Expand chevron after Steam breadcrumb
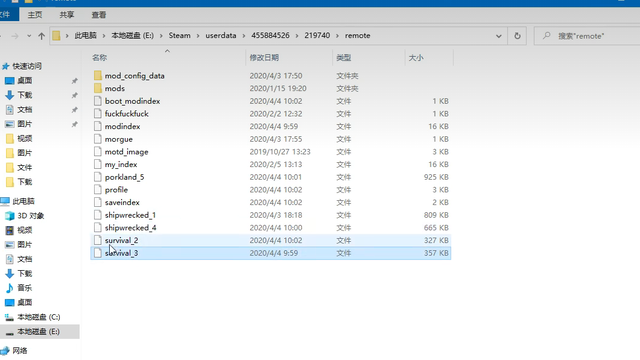 coord(198,36)
